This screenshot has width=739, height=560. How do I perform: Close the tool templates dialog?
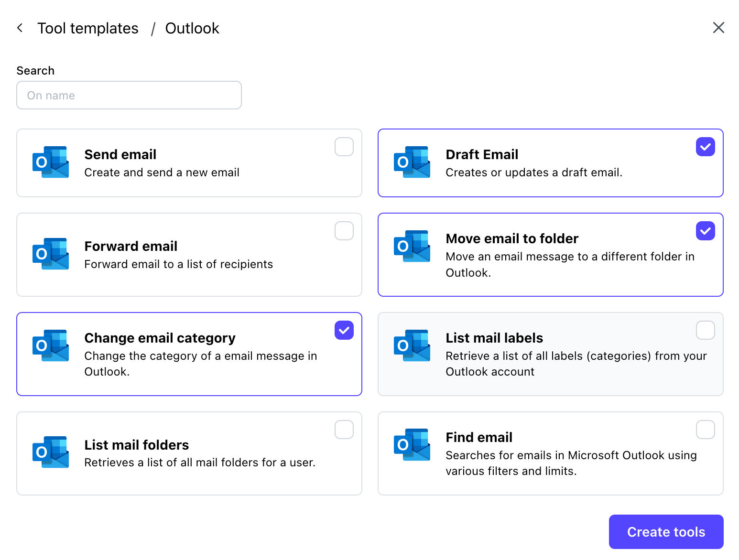tap(718, 28)
